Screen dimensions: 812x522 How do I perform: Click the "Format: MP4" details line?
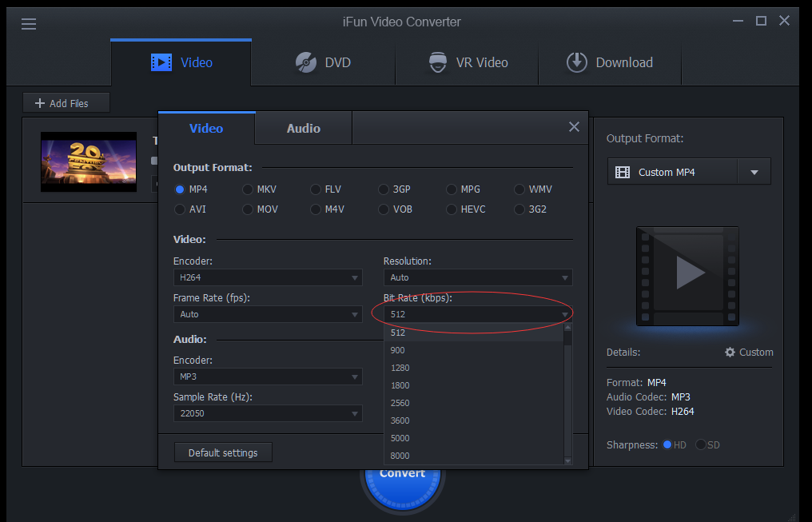[636, 383]
